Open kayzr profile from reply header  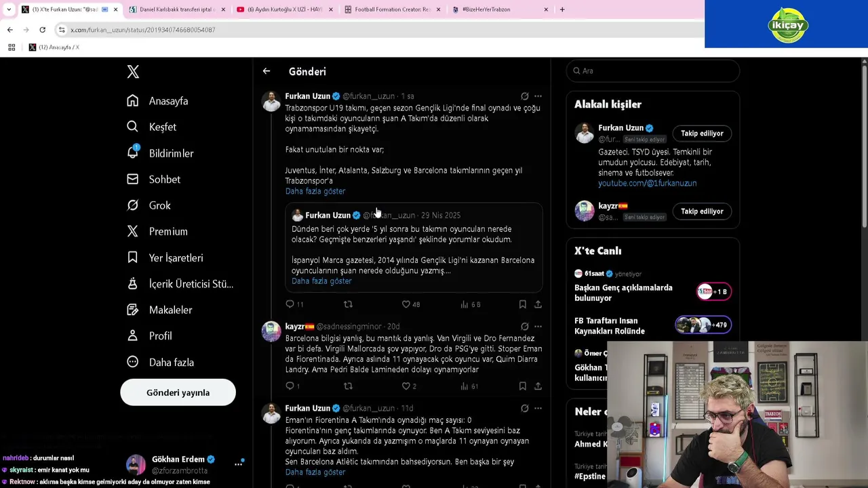click(x=299, y=327)
